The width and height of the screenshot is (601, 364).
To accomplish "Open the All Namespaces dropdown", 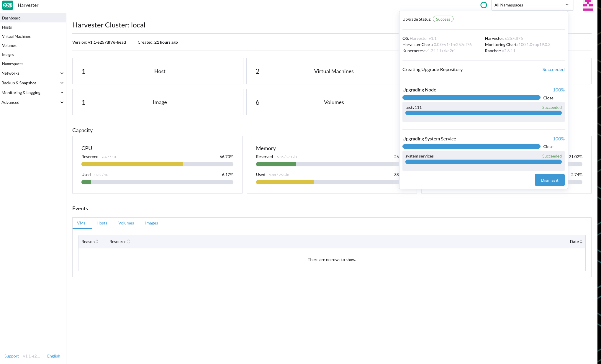I will (532, 5).
